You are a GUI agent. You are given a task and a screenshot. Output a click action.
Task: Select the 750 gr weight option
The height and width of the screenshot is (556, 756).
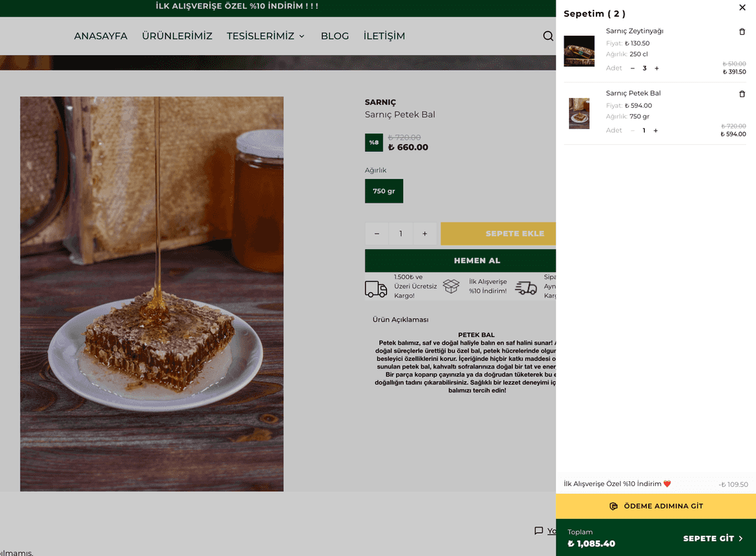coord(384,191)
